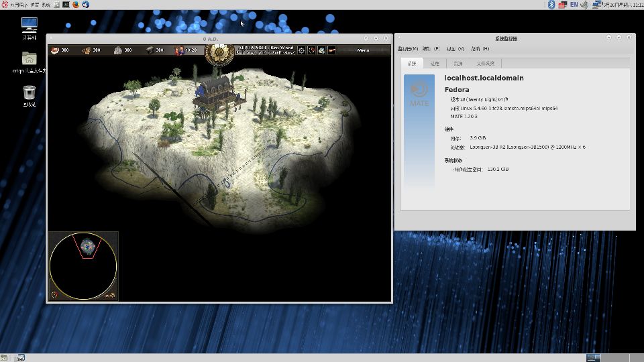Click the minimap in 0 A.D.

click(x=83, y=266)
